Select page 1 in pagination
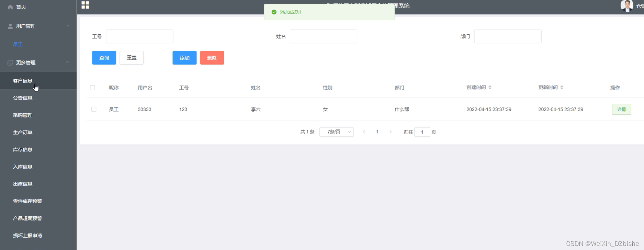Image resolution: width=644 pixels, height=250 pixels. click(377, 132)
